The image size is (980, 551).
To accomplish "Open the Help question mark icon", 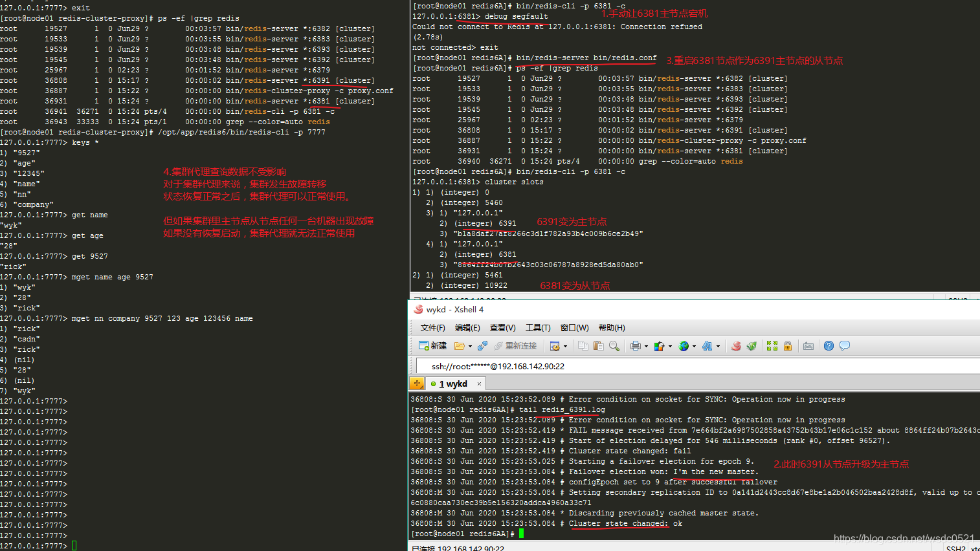I will point(829,346).
